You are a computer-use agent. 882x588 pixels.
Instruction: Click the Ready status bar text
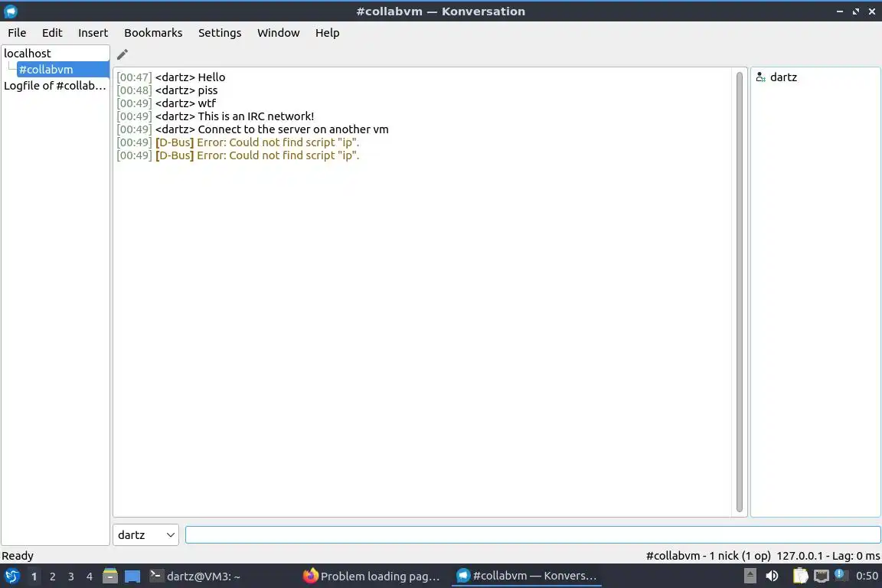pos(18,556)
